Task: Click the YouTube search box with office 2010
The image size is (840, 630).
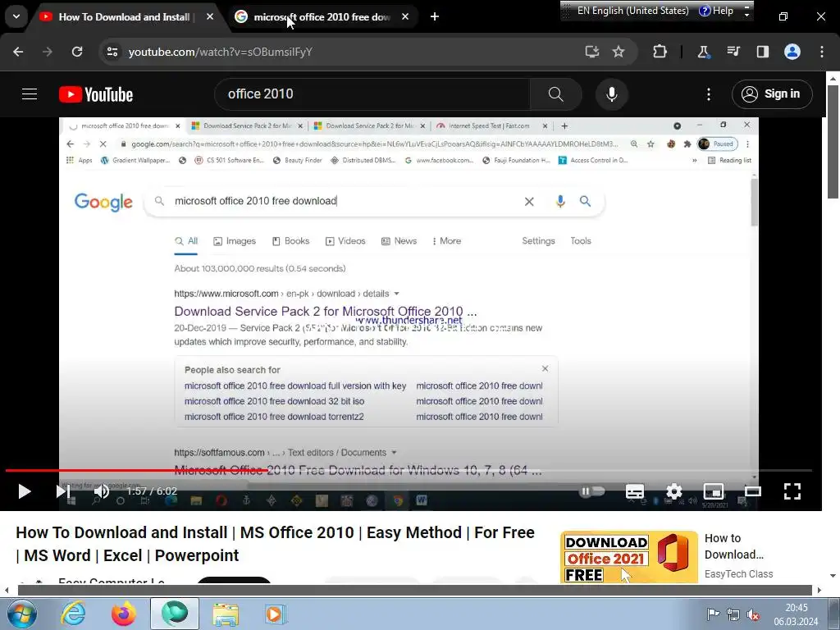Action: pos(372,94)
